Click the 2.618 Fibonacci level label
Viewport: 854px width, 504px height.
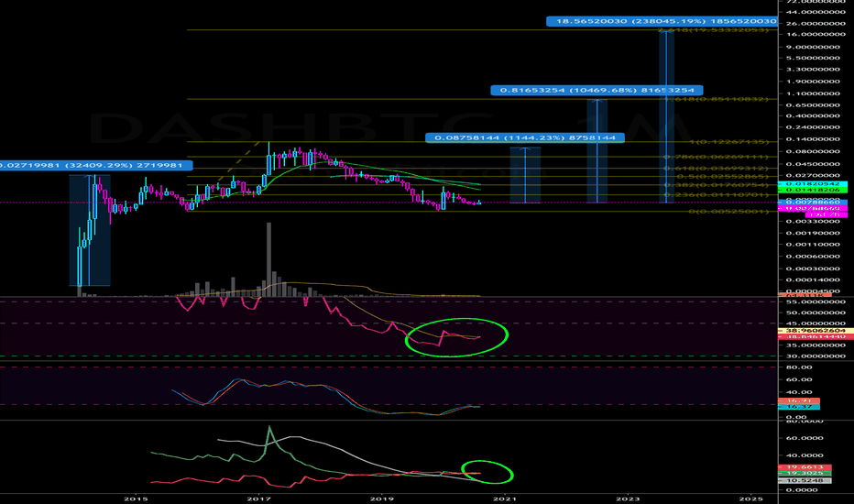[714, 29]
